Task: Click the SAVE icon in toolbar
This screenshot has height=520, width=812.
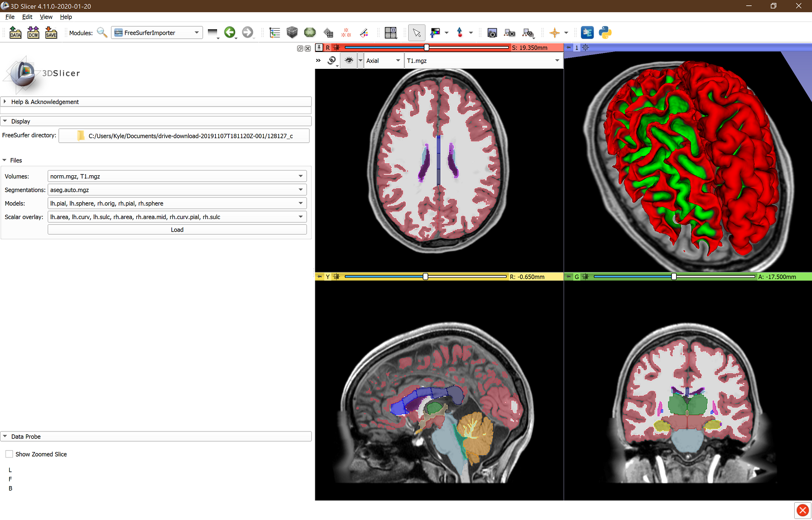Action: [x=51, y=33]
